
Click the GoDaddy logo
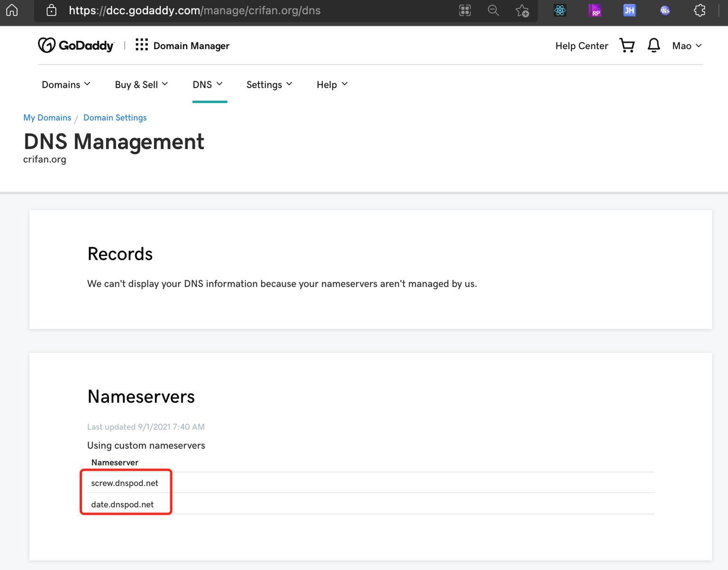(x=76, y=46)
